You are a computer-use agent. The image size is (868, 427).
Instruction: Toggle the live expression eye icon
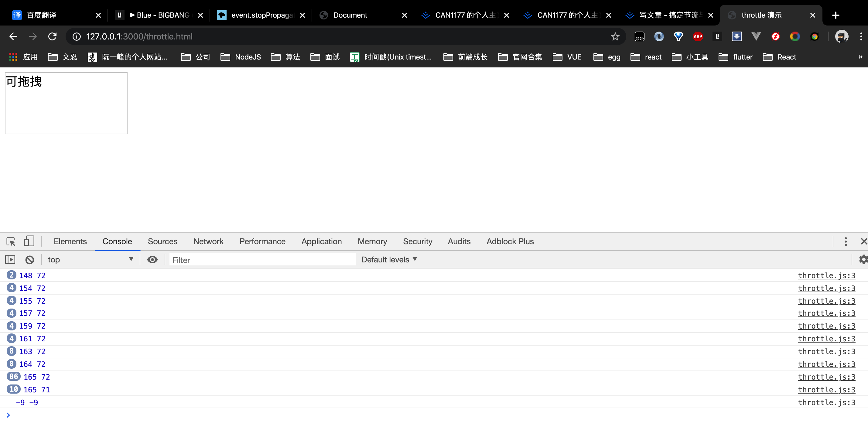152,259
